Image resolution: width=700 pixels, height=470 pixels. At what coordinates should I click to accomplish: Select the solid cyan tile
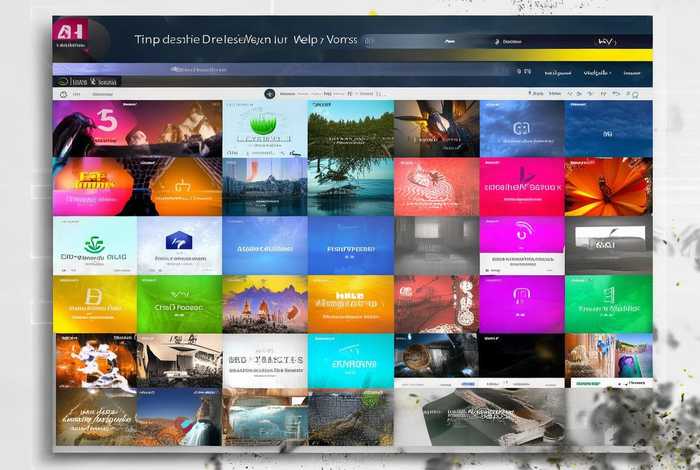pyautogui.click(x=350, y=360)
